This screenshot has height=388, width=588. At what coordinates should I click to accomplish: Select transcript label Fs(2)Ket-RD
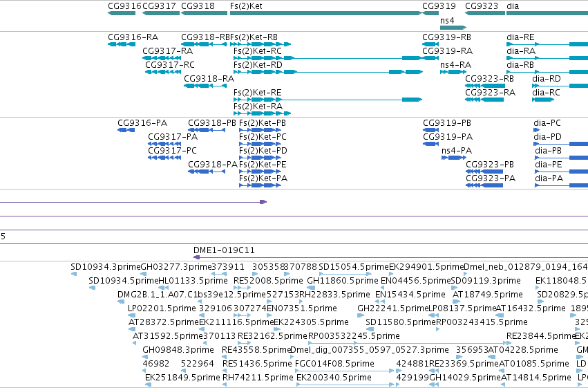pos(258,65)
